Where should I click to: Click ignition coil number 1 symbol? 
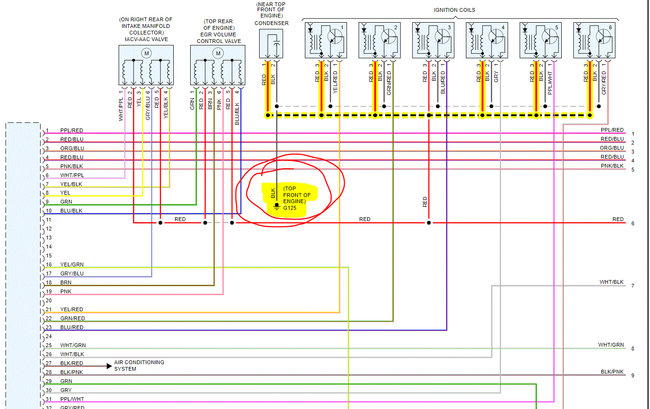pyautogui.click(x=326, y=41)
